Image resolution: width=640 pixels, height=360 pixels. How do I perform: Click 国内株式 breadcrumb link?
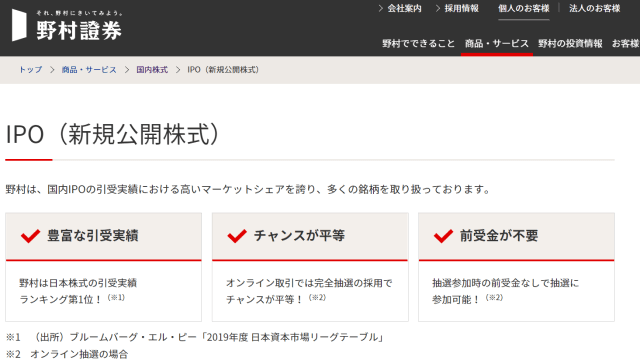click(x=152, y=70)
